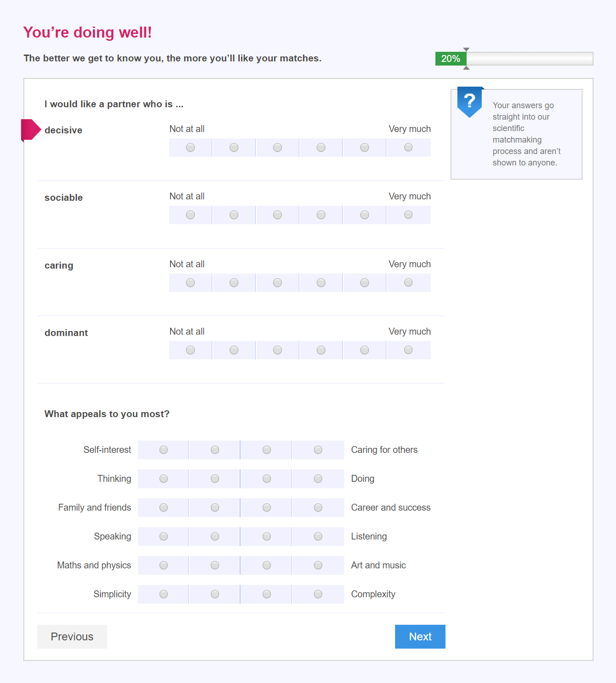
Task: Click the top progress marker triangle
Action: click(x=466, y=49)
